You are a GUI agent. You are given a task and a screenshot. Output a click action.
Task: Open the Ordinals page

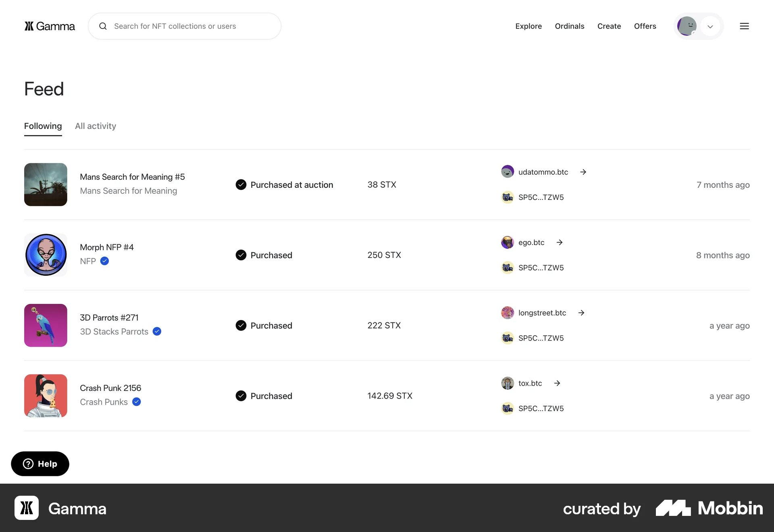pos(569,26)
